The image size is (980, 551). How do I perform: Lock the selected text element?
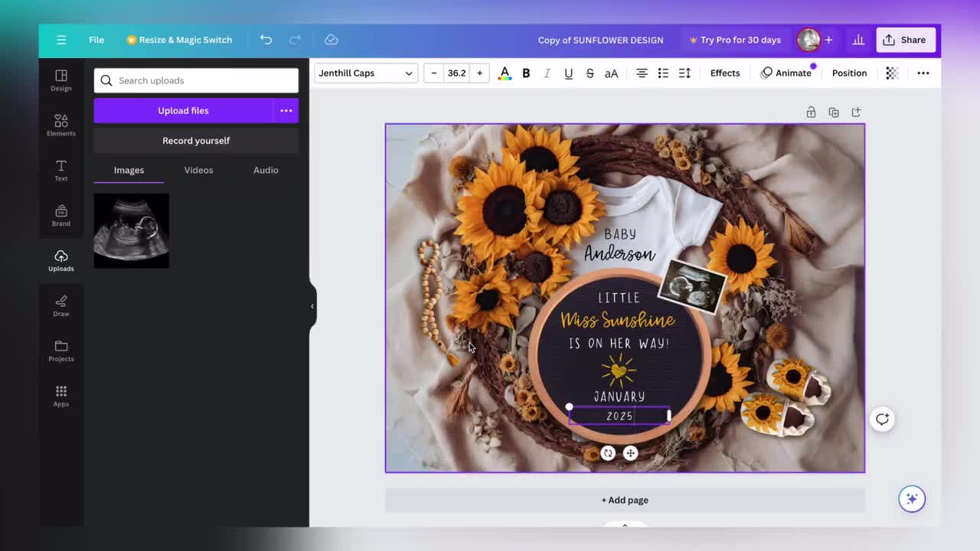[811, 112]
